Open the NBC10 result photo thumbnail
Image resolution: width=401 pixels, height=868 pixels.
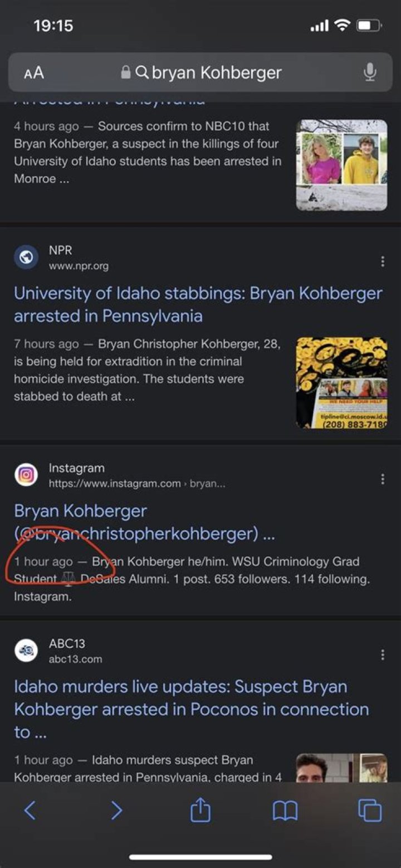(341, 165)
